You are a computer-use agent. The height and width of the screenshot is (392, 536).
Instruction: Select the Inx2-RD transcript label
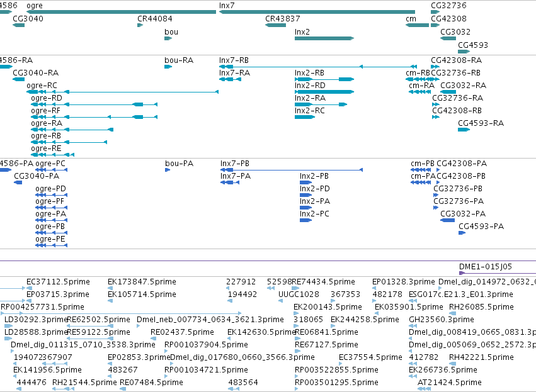click(x=310, y=86)
